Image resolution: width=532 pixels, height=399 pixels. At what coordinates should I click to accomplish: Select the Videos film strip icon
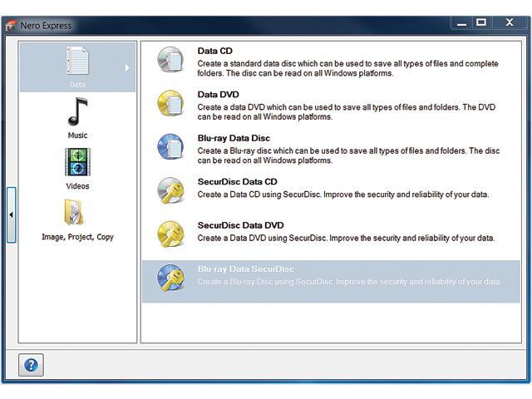(x=77, y=161)
